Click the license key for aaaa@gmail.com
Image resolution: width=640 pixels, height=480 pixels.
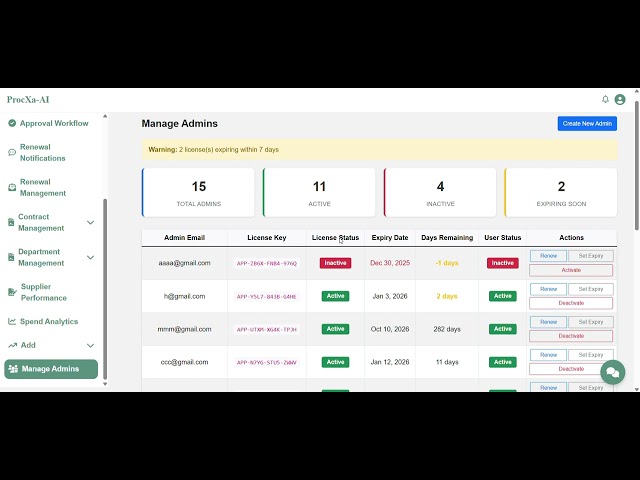click(267, 263)
